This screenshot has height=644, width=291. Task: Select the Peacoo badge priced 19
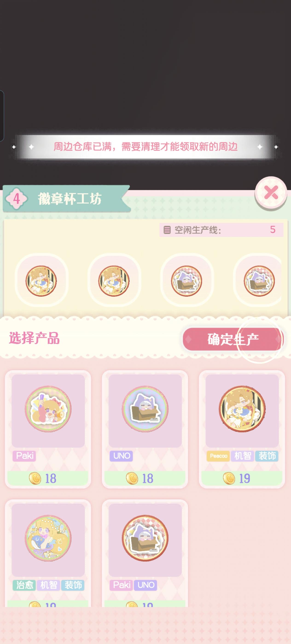pos(242,429)
